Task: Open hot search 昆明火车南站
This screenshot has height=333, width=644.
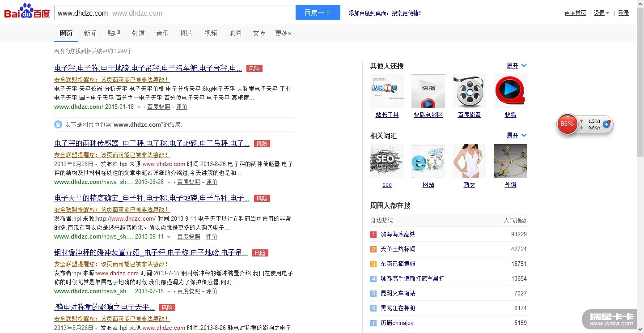Action: pyautogui.click(x=398, y=294)
